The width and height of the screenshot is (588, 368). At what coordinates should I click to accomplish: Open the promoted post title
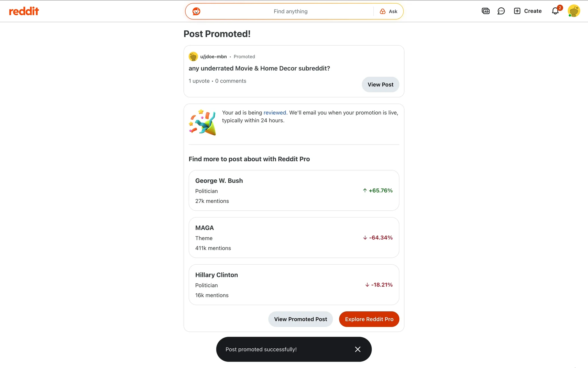click(x=259, y=68)
